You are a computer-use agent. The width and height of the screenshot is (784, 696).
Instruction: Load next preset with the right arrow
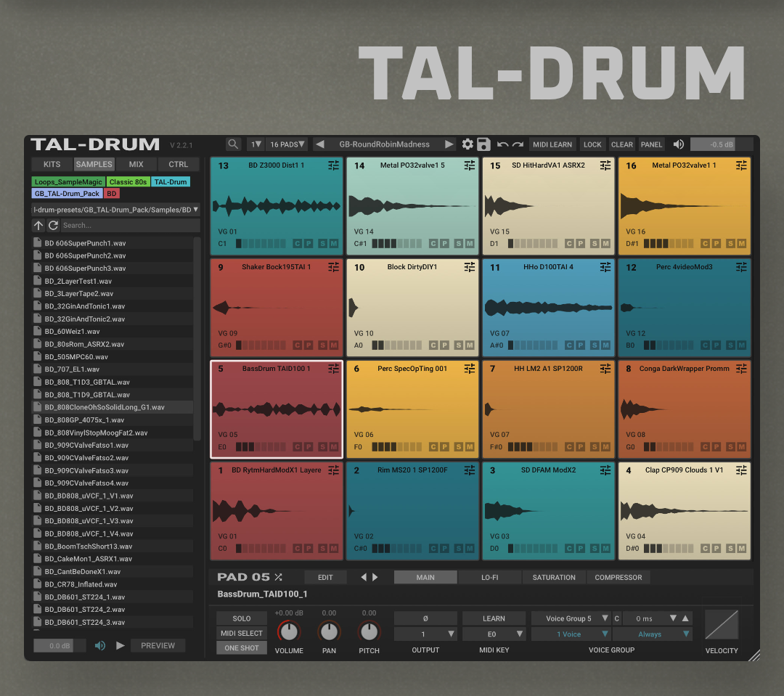(x=449, y=144)
